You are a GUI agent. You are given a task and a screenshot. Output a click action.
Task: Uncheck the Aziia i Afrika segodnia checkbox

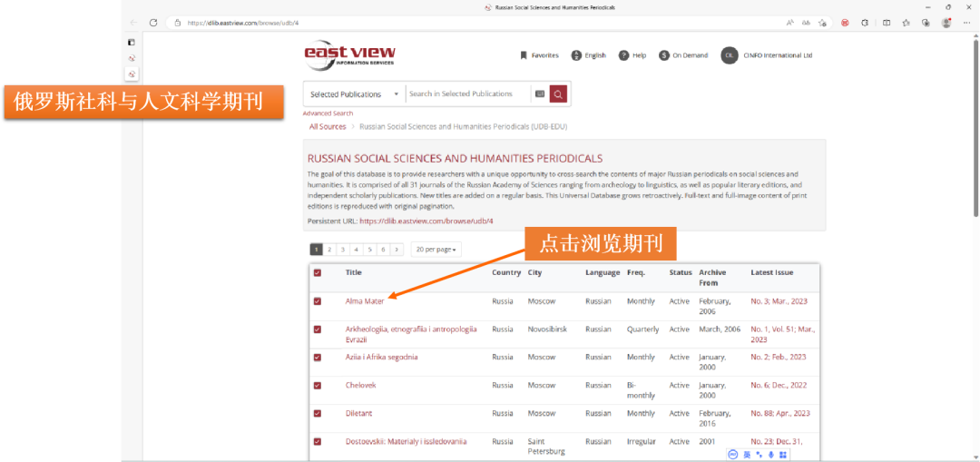[318, 357]
